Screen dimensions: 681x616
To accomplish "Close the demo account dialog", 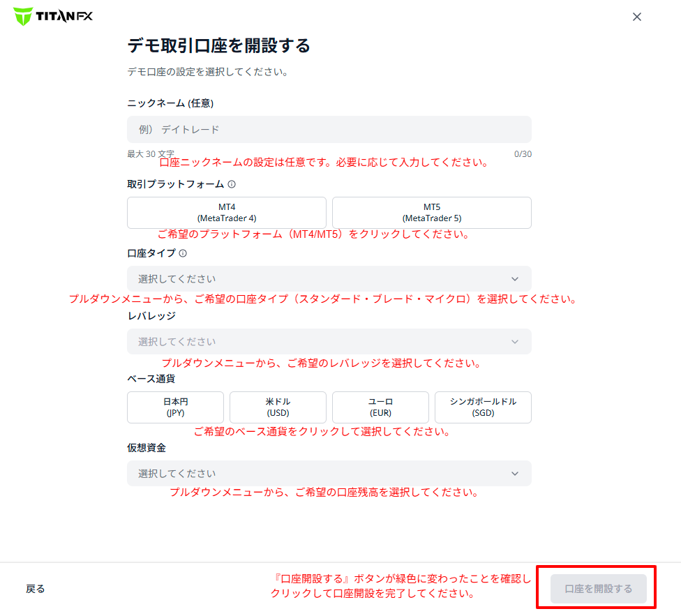I will pos(637,17).
